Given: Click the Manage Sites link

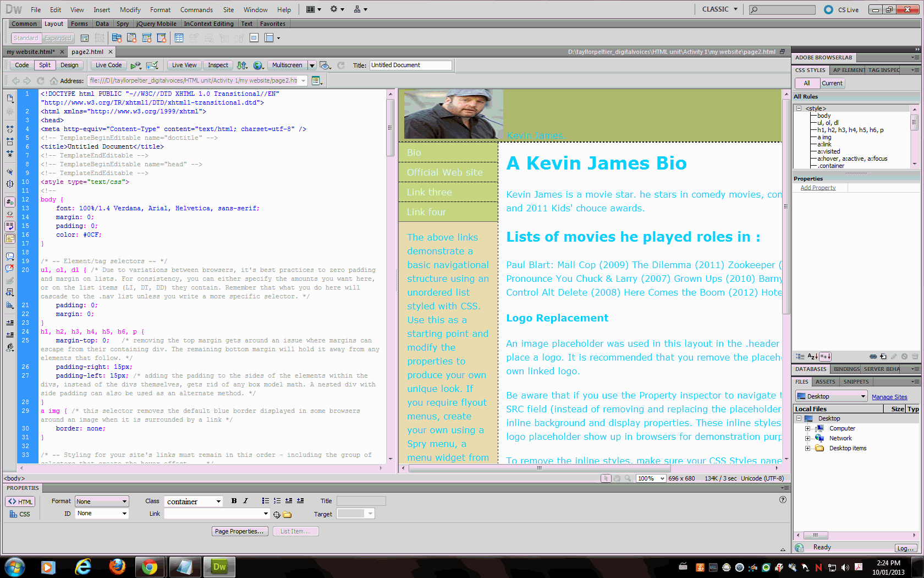Looking at the screenshot, I should tap(889, 397).
